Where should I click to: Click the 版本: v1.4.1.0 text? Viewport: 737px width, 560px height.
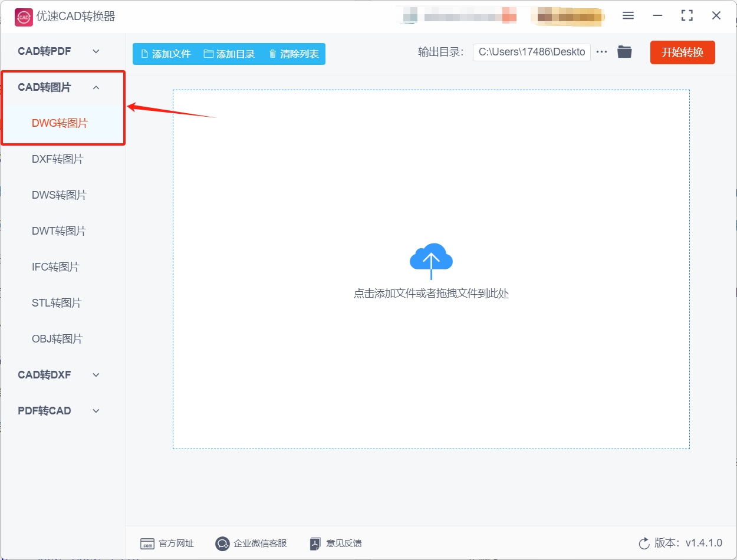688,543
